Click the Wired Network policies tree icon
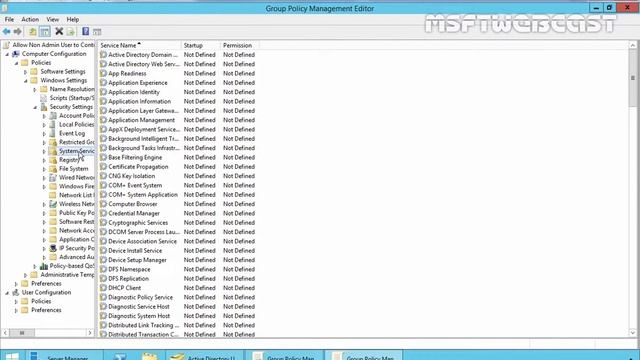The image size is (640, 360). point(53,178)
